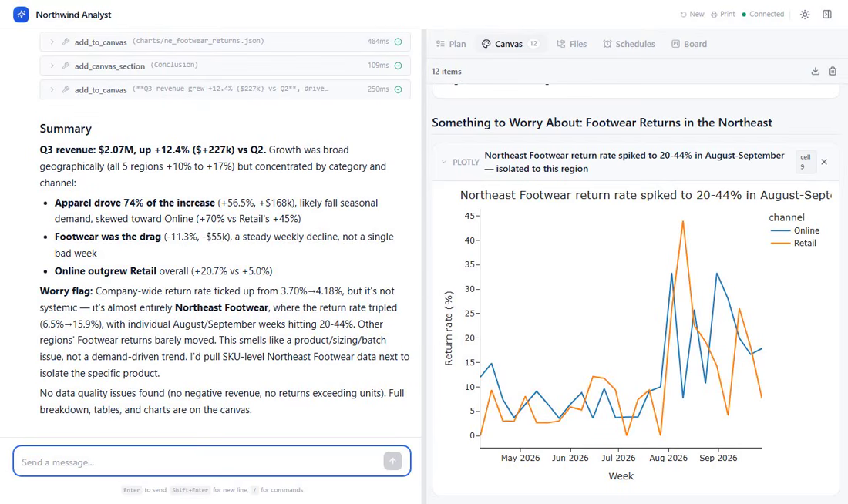Click the Canvas tab palette icon

coord(486,44)
